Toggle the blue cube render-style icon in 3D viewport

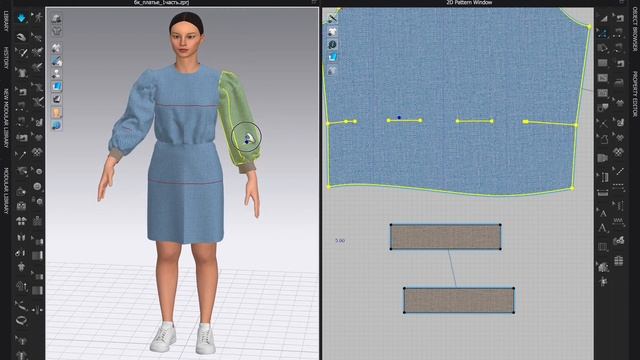tap(57, 87)
